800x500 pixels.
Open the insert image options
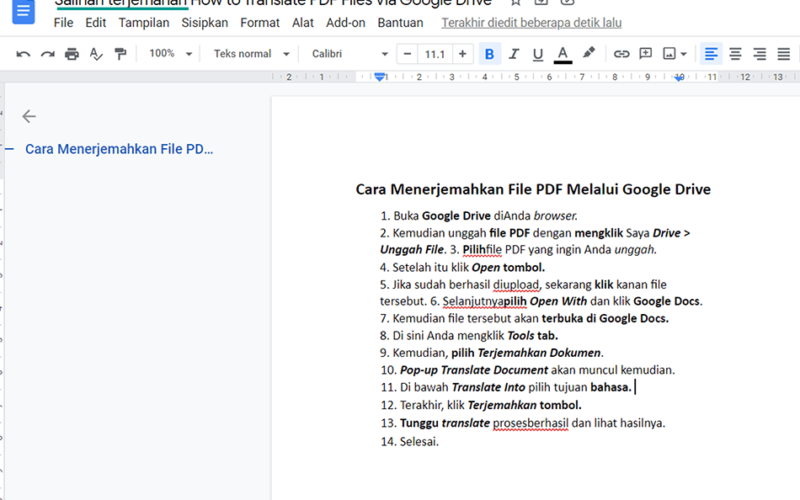point(674,54)
